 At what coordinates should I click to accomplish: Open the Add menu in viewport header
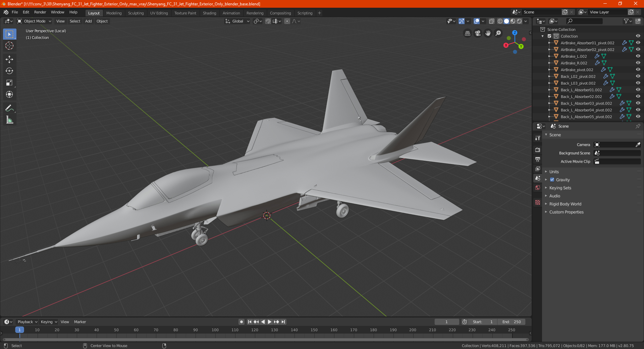[x=89, y=21]
